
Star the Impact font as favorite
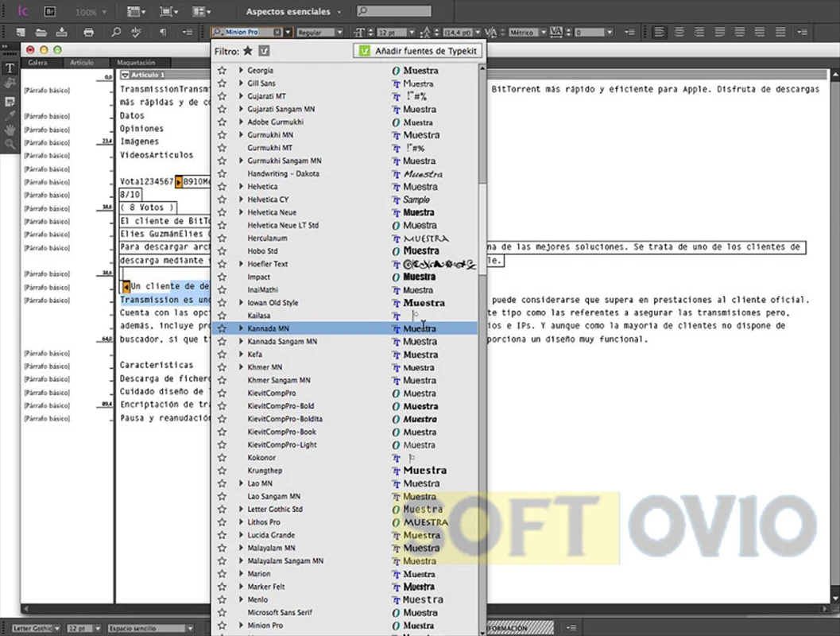point(222,277)
